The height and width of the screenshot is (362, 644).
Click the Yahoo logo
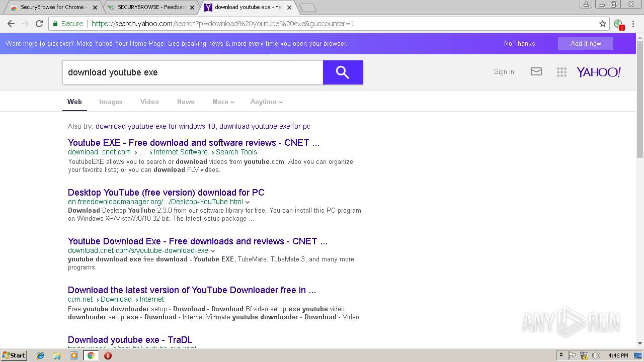tap(599, 72)
